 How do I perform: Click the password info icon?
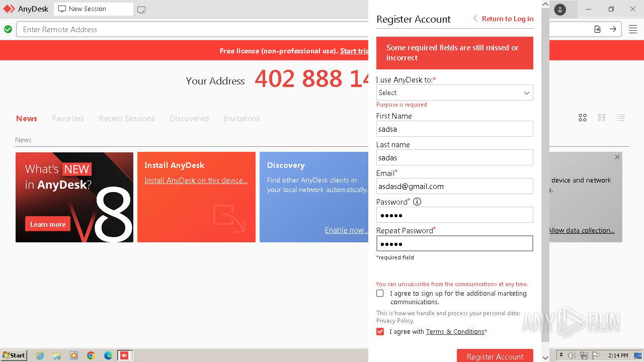(x=417, y=202)
